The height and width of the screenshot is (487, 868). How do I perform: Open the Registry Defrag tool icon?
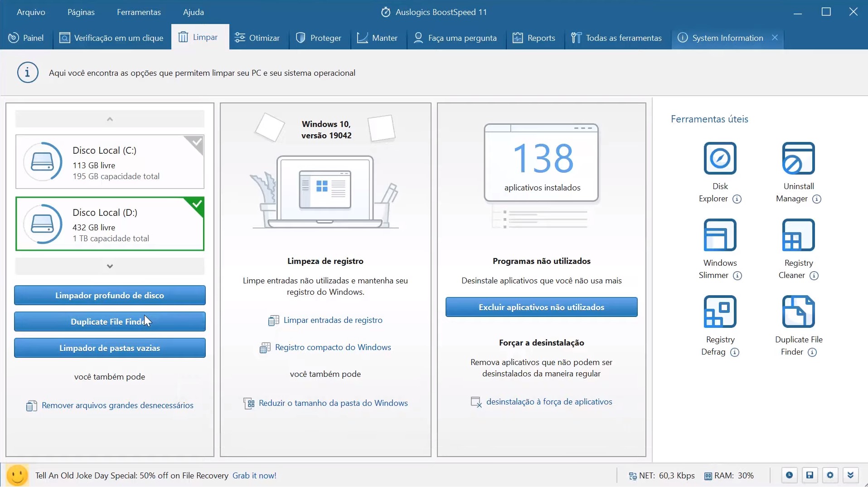click(x=720, y=312)
